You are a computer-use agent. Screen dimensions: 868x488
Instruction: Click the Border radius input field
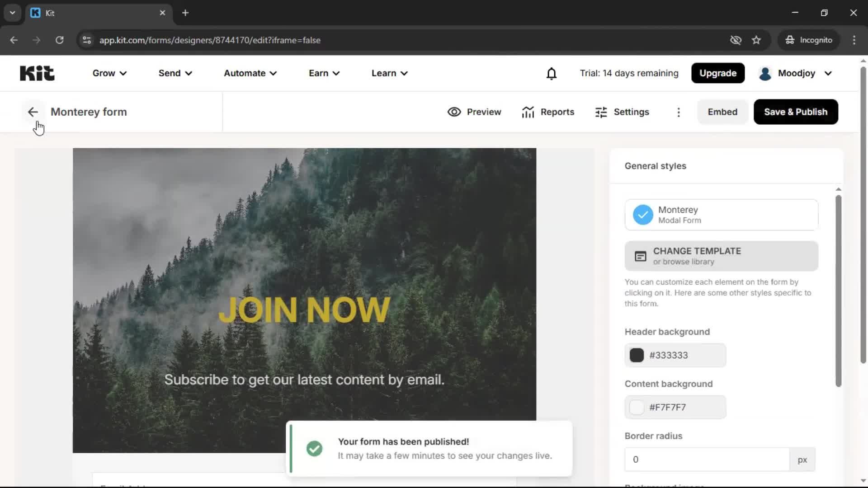(705, 459)
